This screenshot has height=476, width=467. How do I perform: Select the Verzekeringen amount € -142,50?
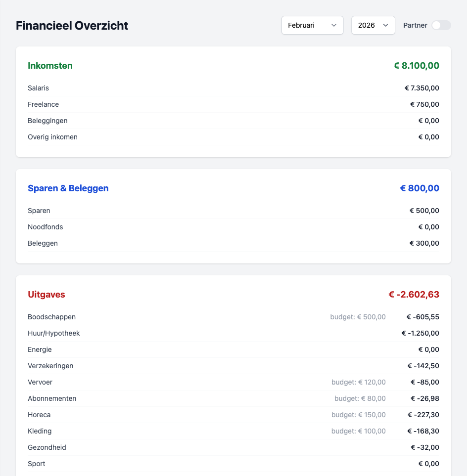click(x=423, y=366)
